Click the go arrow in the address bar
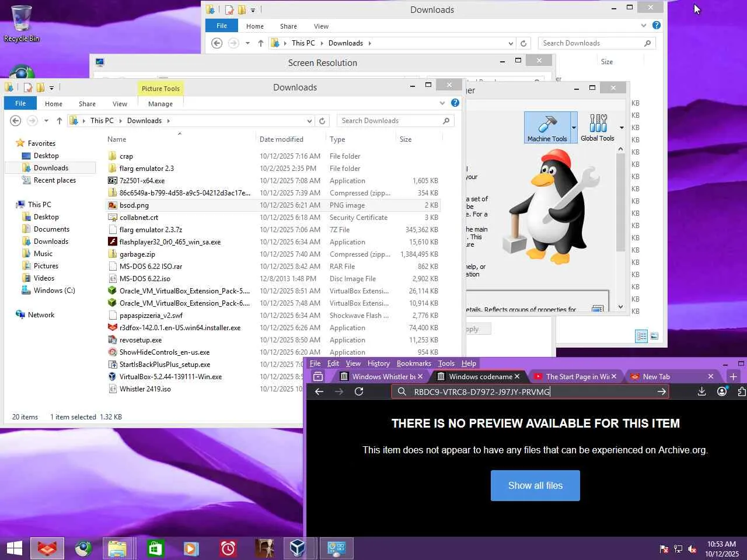The height and width of the screenshot is (560, 747). pos(661,391)
